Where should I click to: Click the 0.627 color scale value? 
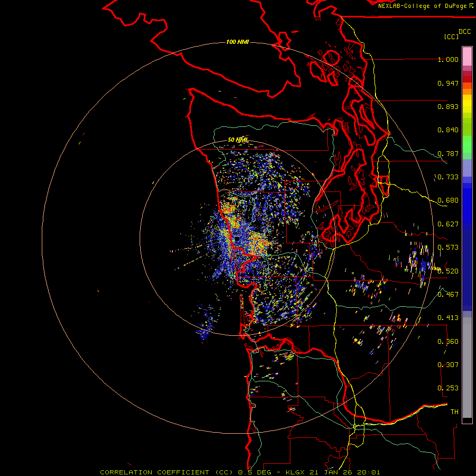click(x=448, y=224)
